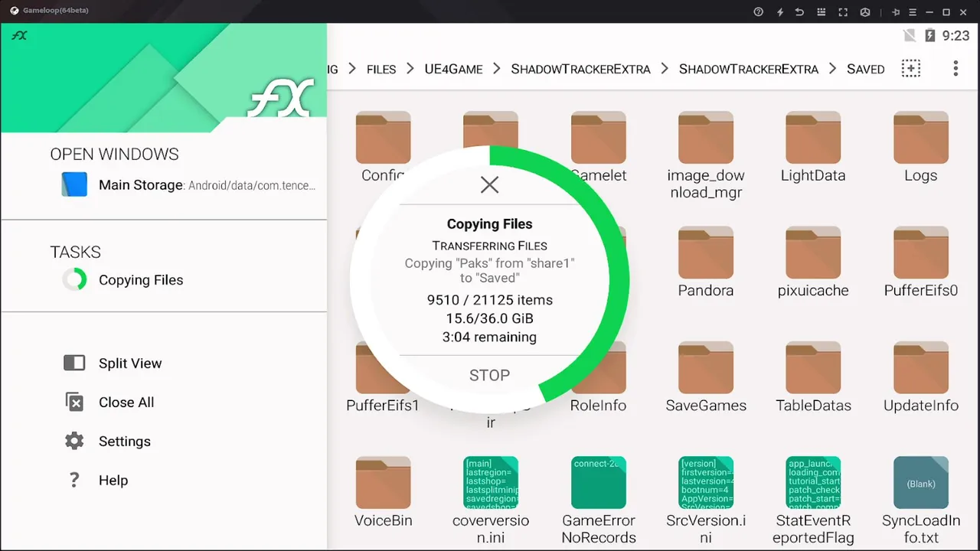The height and width of the screenshot is (551, 980).
Task: Click the small FX logo at top left
Action: (19, 35)
